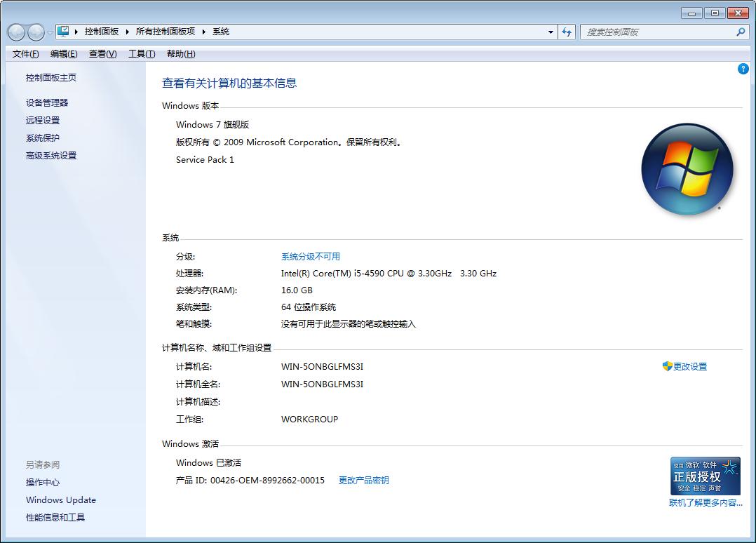Click the back navigation arrow
Screen dimensions: 756x543
[x=15, y=32]
